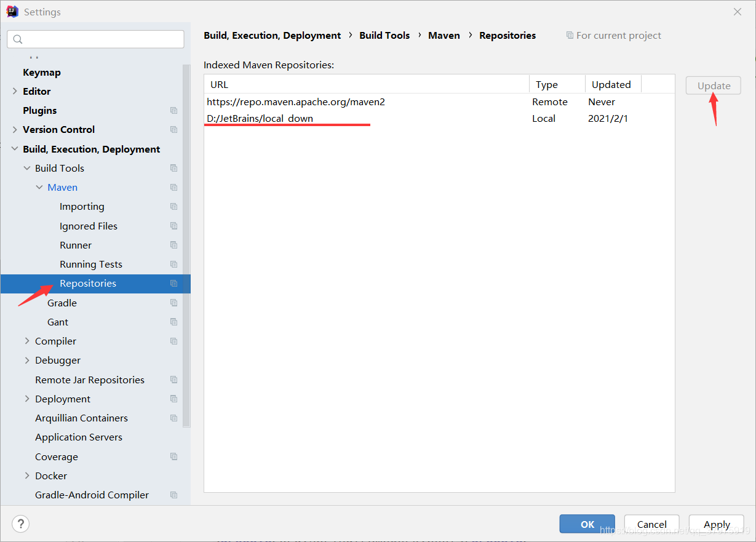Screen dimensions: 756x542
Task: Click the search magnifier icon
Action: tap(18, 39)
